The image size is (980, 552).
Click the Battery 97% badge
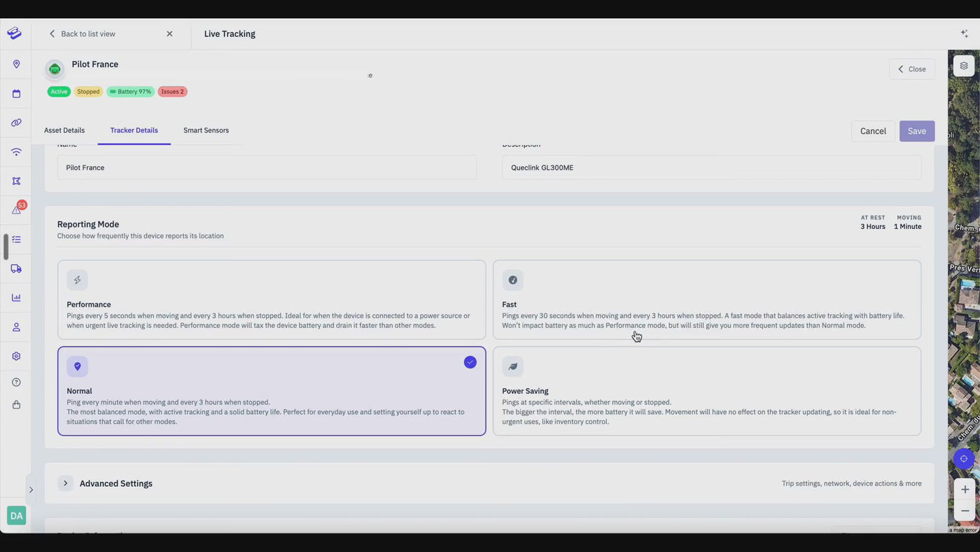[130, 92]
